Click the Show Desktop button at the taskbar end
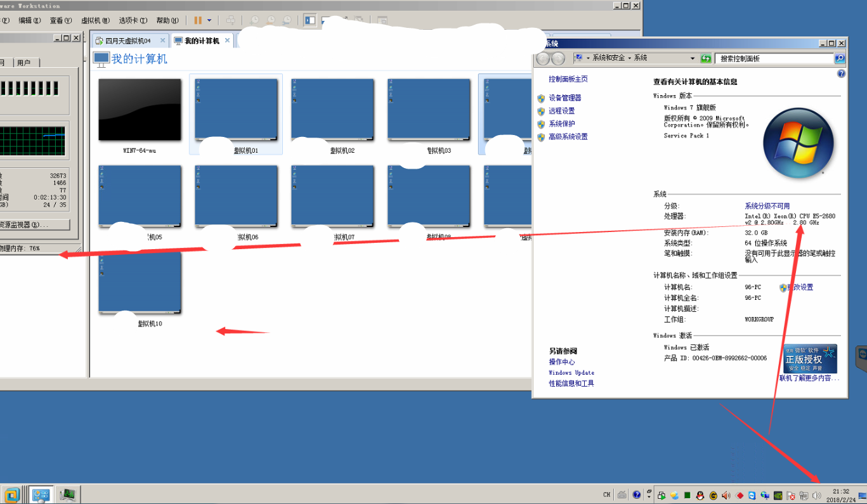867x504 pixels. point(862,495)
